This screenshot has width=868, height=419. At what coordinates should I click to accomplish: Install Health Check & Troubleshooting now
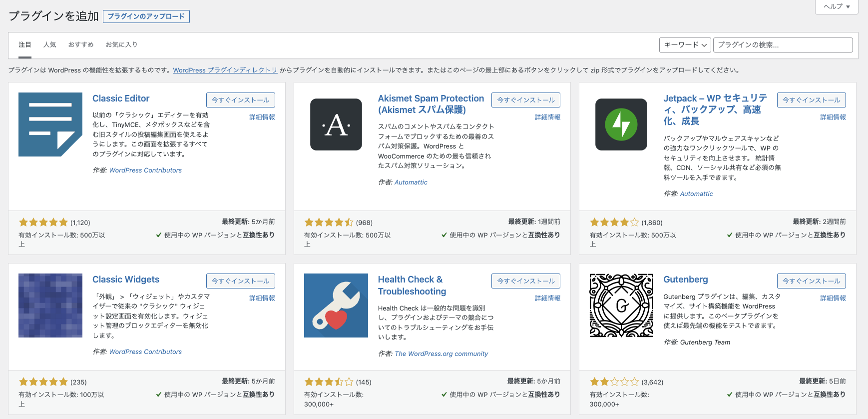[x=526, y=281]
